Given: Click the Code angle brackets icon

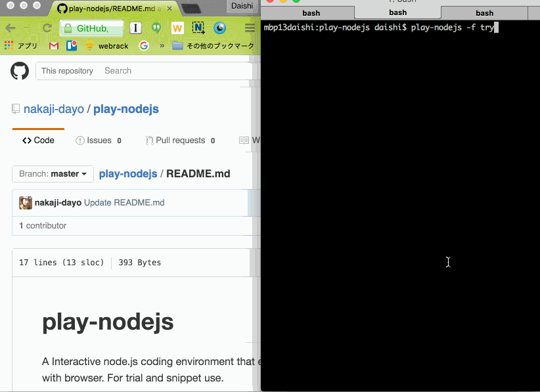Looking at the screenshot, I should [x=27, y=141].
